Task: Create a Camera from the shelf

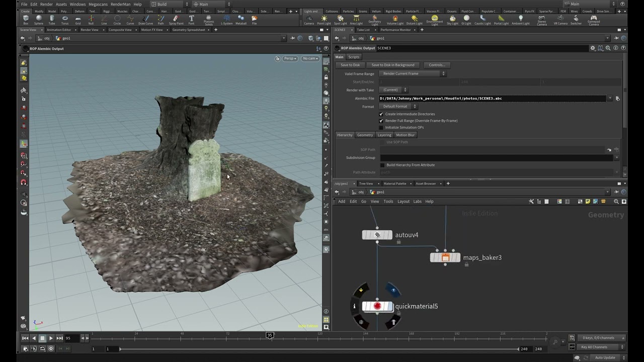Action: 309,20
